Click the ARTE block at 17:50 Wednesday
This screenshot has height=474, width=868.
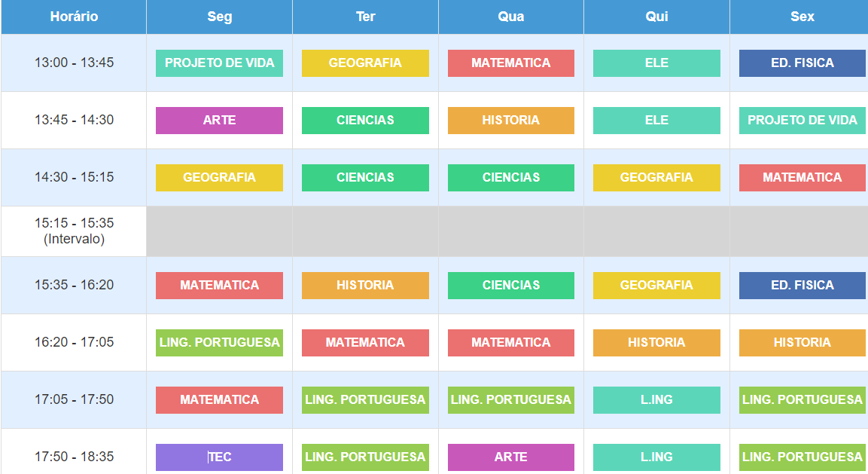coord(511,457)
